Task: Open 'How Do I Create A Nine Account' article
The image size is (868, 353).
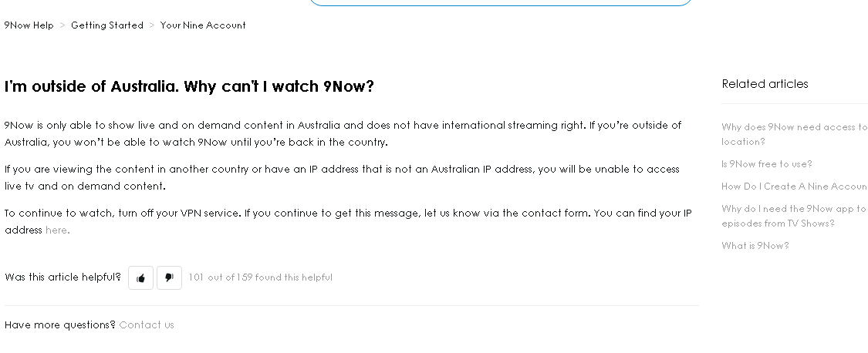Action: point(795,187)
